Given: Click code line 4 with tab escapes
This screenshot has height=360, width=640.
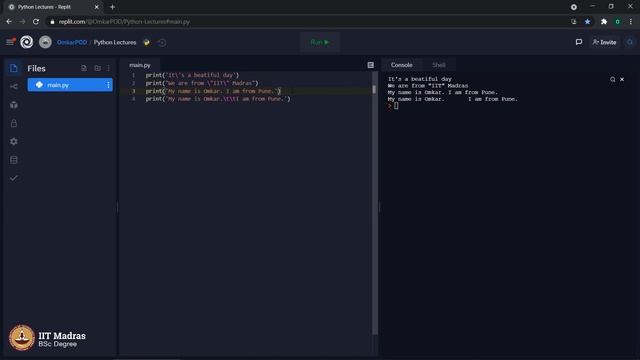Looking at the screenshot, I should pyautogui.click(x=218, y=99).
